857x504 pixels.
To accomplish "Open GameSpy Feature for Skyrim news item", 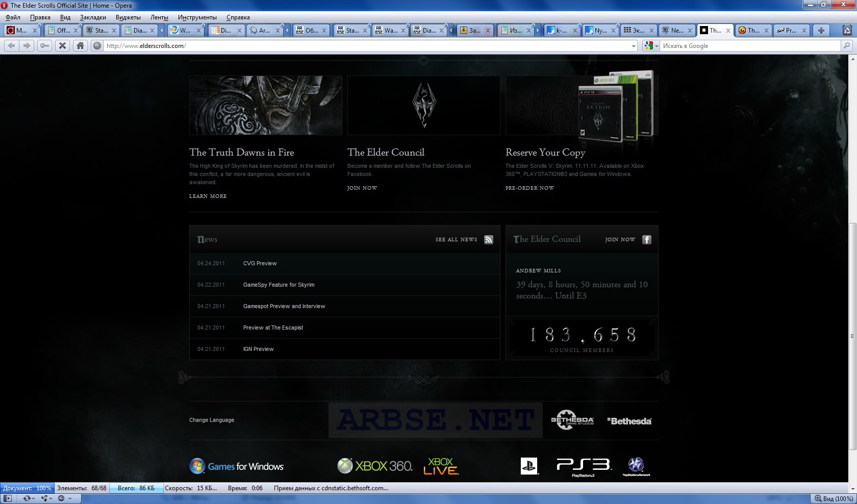I will click(x=279, y=285).
